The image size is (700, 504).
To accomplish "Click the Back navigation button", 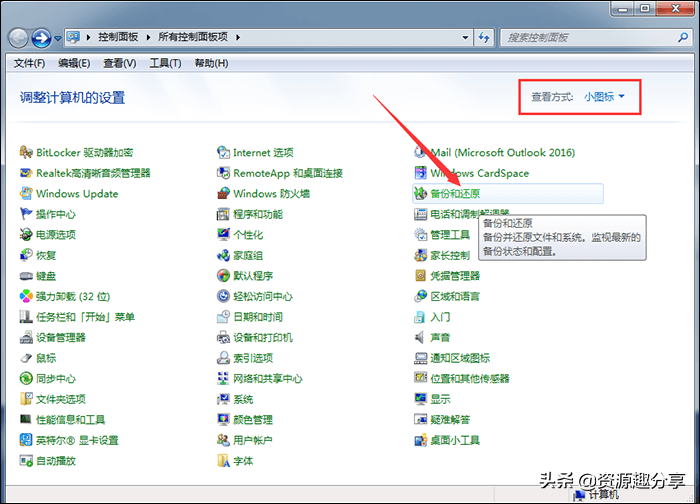I will pos(18,38).
